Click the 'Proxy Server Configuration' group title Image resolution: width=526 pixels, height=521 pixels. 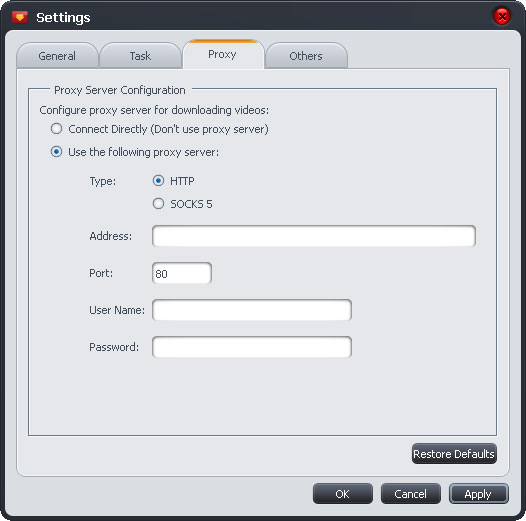tap(120, 90)
